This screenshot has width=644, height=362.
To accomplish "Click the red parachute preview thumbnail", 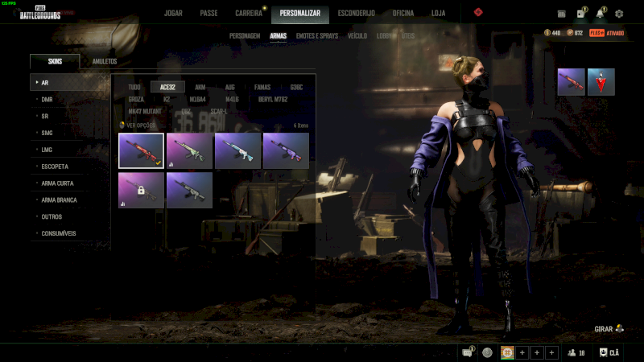I will click(601, 82).
